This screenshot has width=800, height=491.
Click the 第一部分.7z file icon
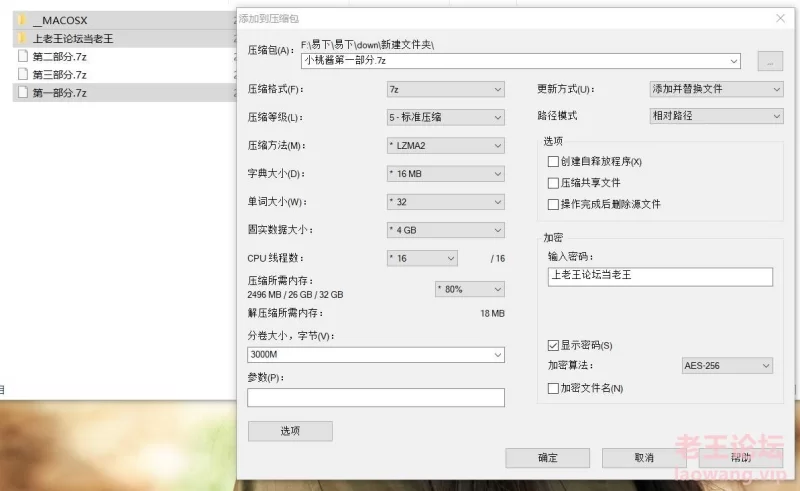[22, 92]
